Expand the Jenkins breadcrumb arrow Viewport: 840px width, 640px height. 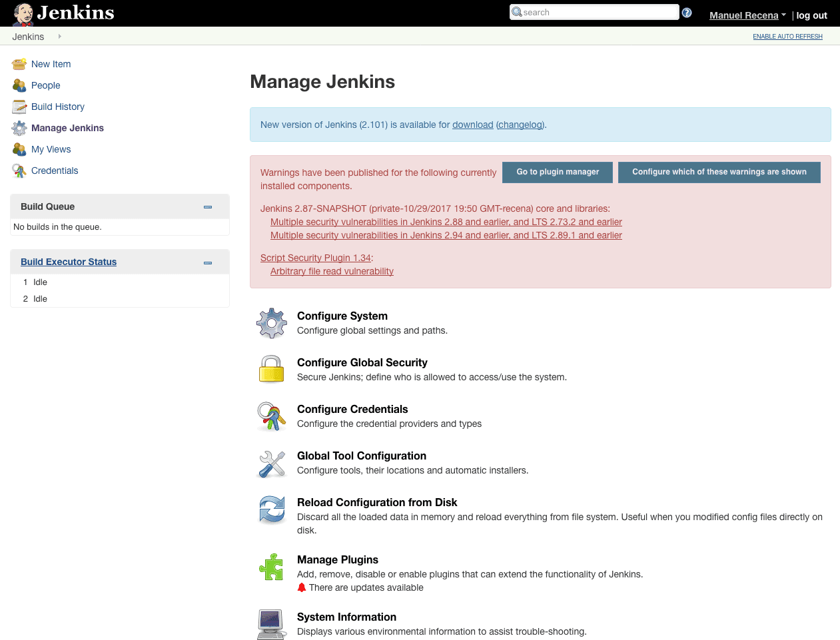pyautogui.click(x=59, y=37)
